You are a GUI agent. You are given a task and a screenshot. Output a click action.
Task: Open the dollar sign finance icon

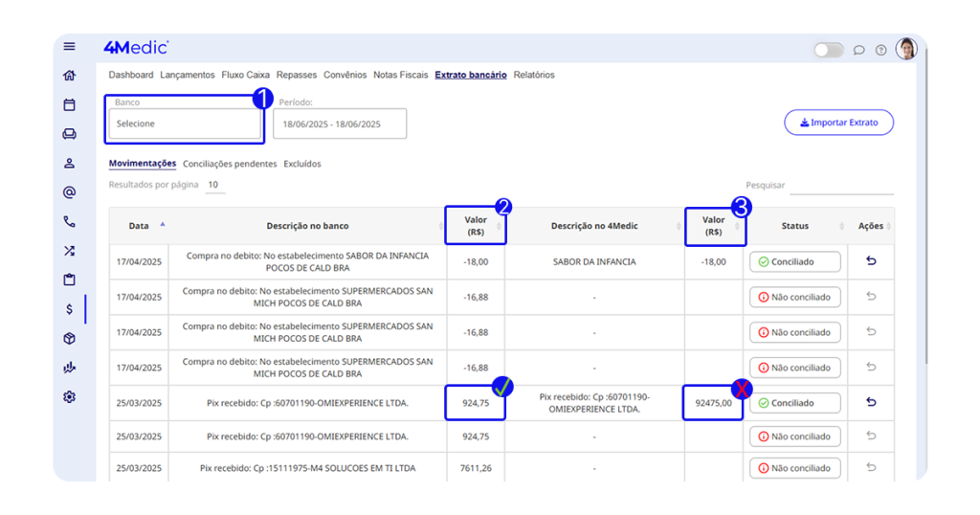pos(69,309)
